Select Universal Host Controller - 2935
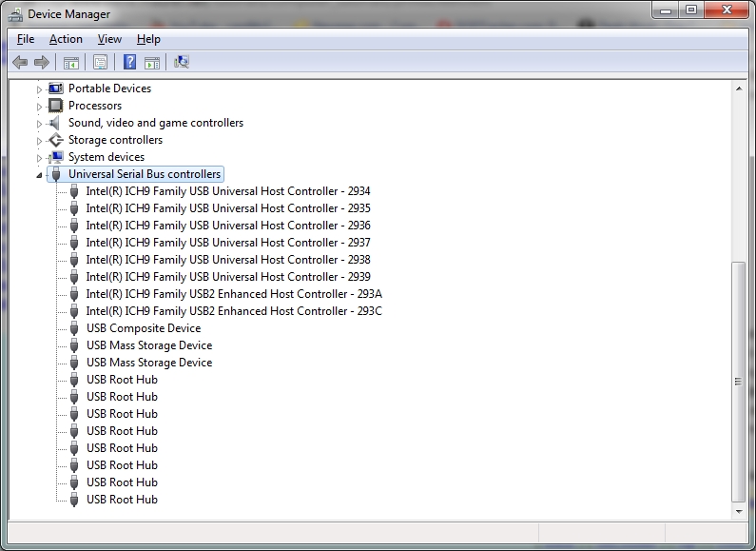 [x=228, y=208]
